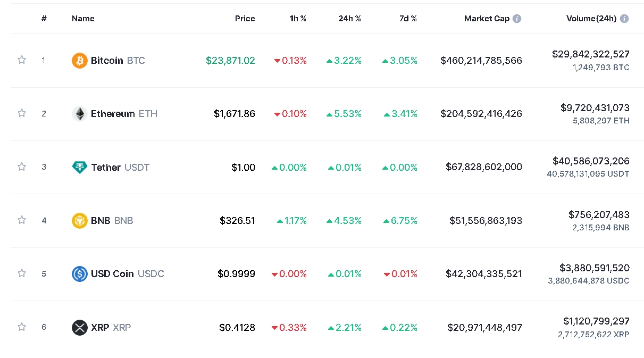Sort by the Price column header
Image resolution: width=644 pixels, height=358 pixels.
tap(245, 19)
